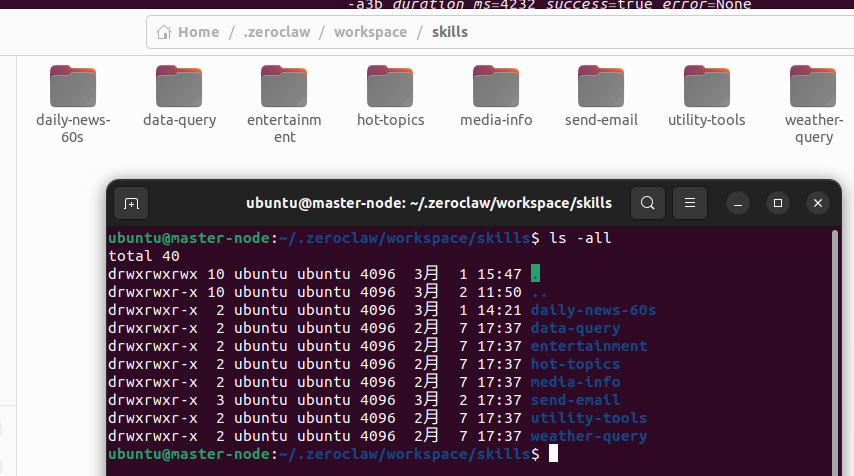Viewport: 854px width, 476px height.
Task: Click send-email in terminal listing
Action: click(x=575, y=400)
